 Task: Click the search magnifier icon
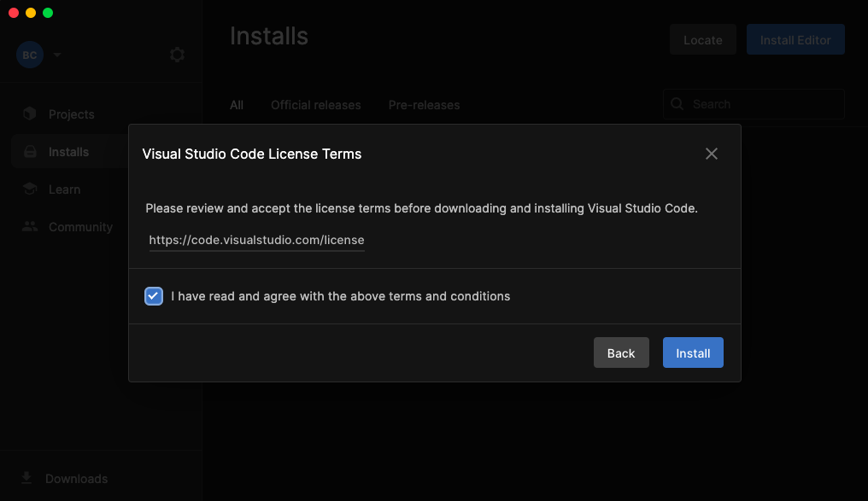(x=677, y=104)
